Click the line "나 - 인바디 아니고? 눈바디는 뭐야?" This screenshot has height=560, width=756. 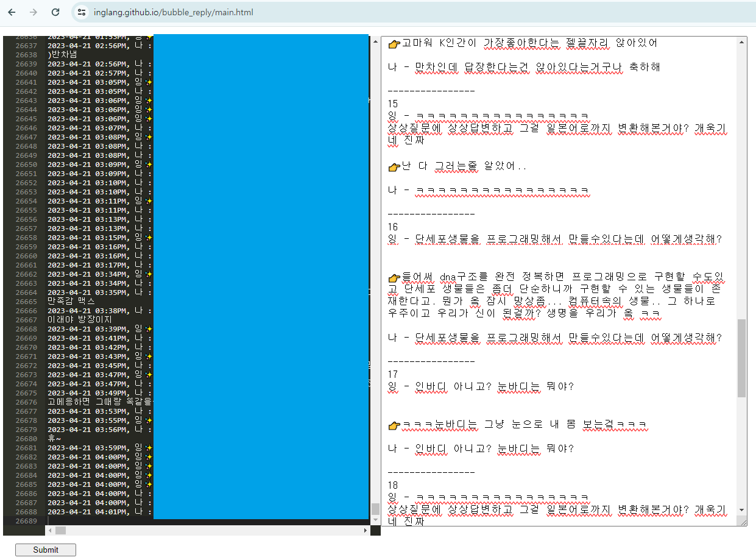[481, 448]
